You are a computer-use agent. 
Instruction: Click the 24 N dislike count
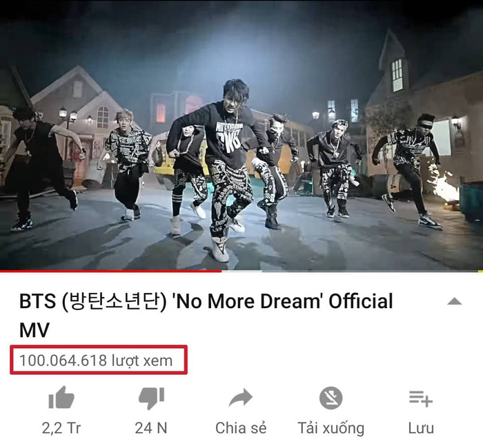pos(151,428)
